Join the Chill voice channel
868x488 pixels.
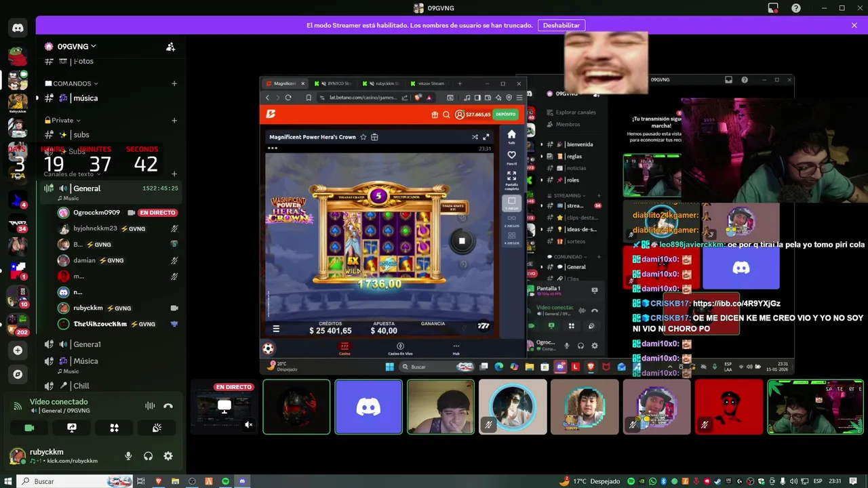click(x=112, y=386)
